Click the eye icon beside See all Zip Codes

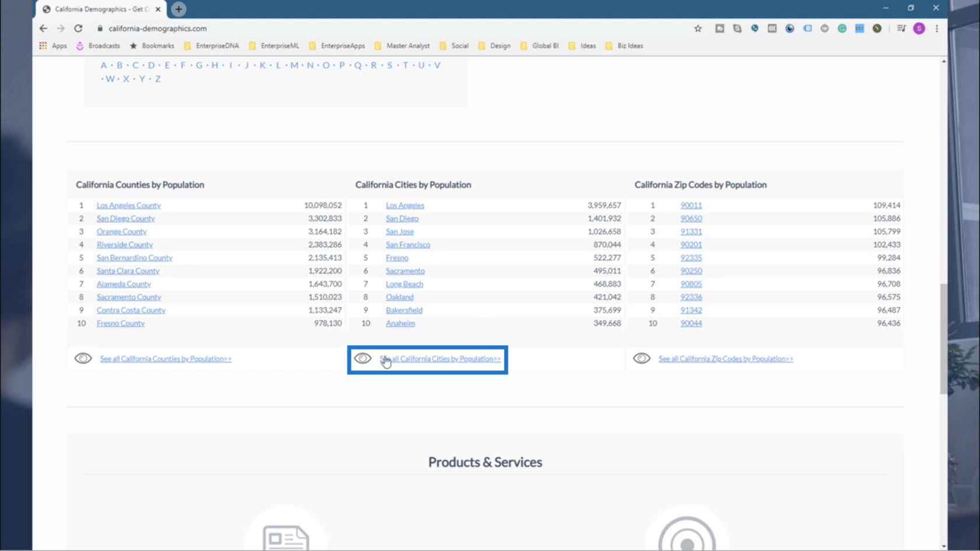pyautogui.click(x=642, y=358)
